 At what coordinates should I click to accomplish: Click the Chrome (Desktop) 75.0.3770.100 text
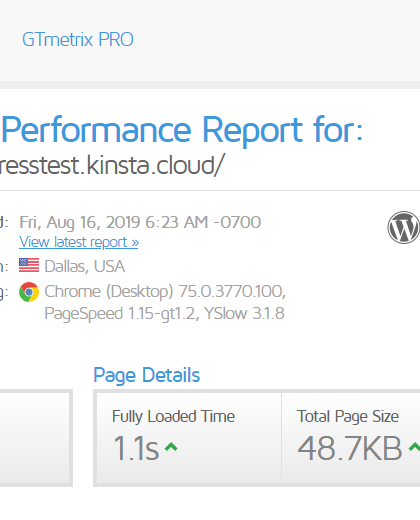click(x=165, y=292)
